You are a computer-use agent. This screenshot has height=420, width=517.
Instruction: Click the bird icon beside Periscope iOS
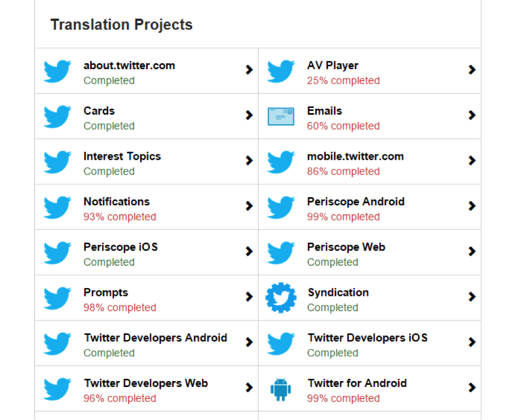click(57, 253)
